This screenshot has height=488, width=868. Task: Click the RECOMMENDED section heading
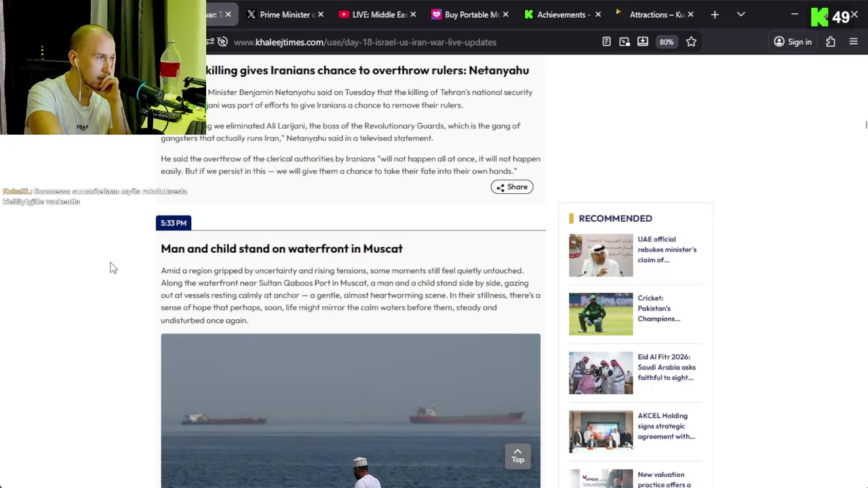click(615, 218)
